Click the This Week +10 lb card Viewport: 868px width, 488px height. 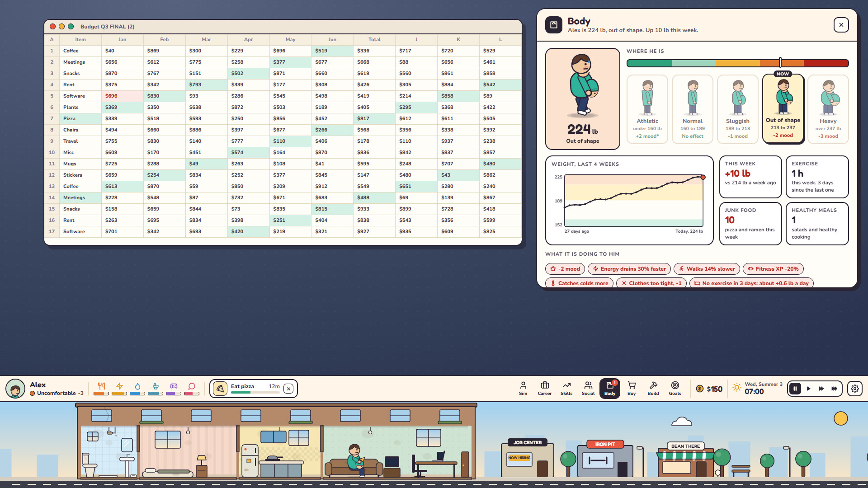(750, 177)
